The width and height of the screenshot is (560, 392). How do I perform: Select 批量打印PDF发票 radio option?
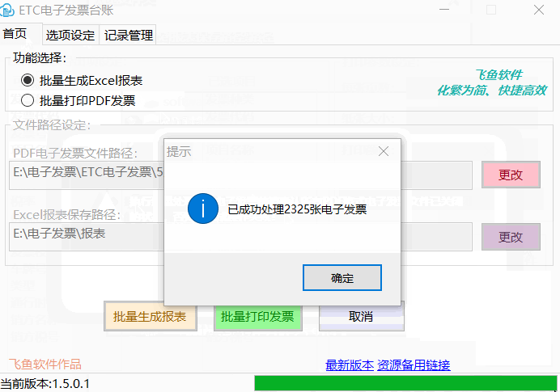tap(78, 100)
